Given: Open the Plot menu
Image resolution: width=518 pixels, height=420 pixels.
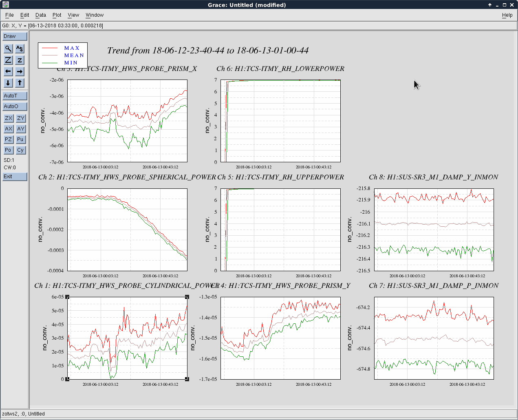Looking at the screenshot, I should coord(57,15).
